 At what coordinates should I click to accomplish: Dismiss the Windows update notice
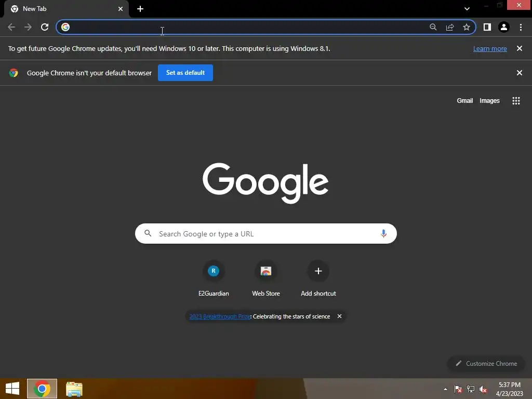(x=520, y=48)
